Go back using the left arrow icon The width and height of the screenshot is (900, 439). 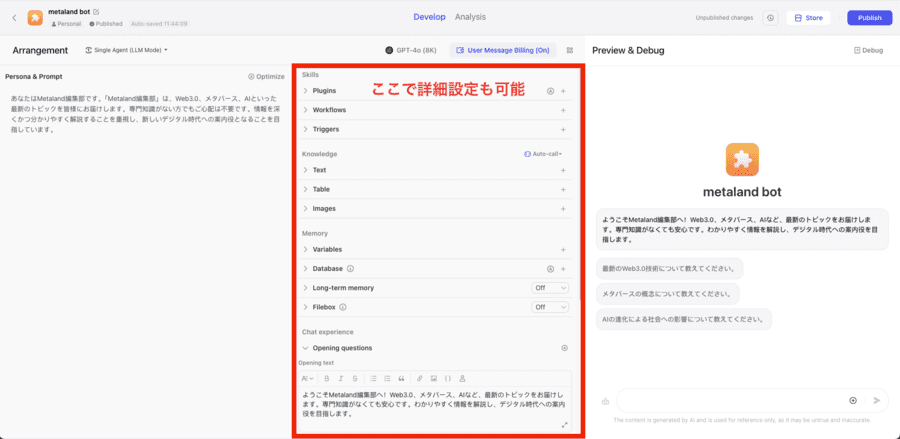pyautogui.click(x=14, y=17)
